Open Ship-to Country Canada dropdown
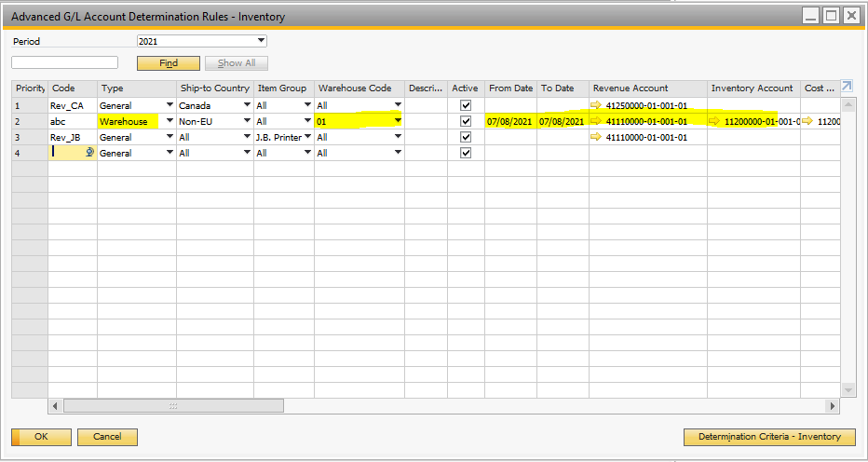This screenshot has height=462, width=868. (248, 104)
